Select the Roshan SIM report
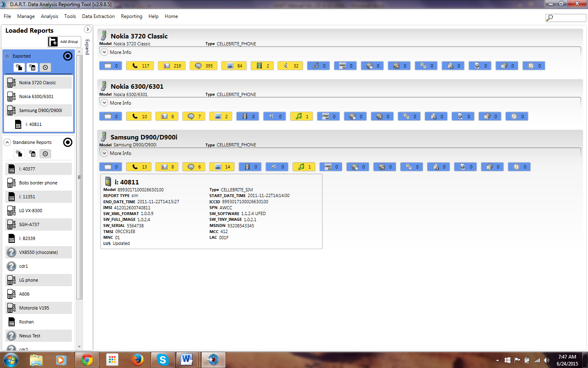 tap(39, 322)
